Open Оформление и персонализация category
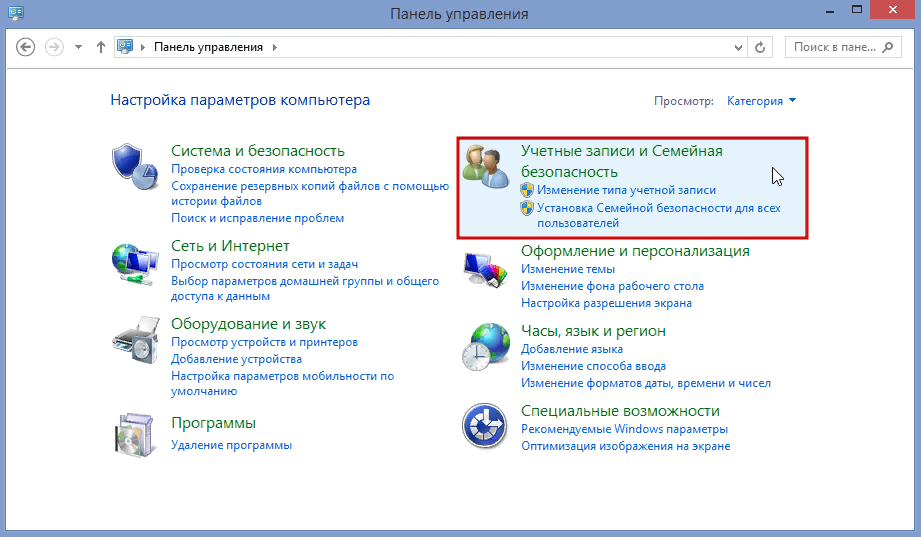This screenshot has height=537, width=921. 635,251
